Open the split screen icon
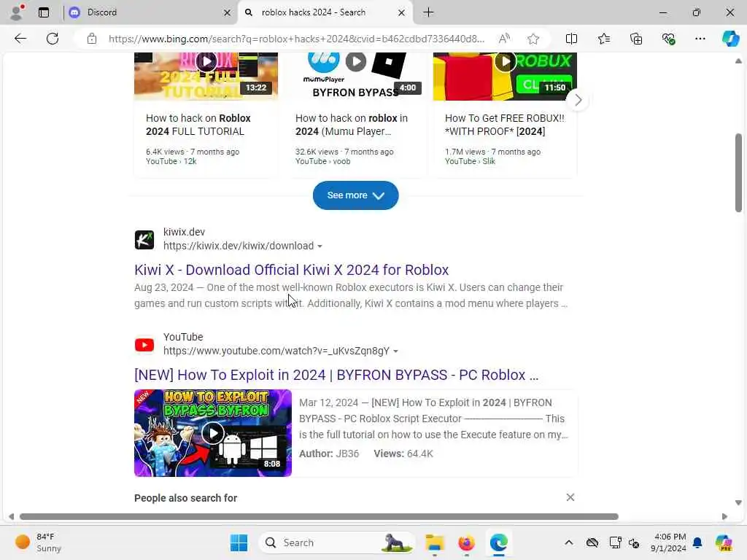The height and width of the screenshot is (560, 747). pos(571,39)
